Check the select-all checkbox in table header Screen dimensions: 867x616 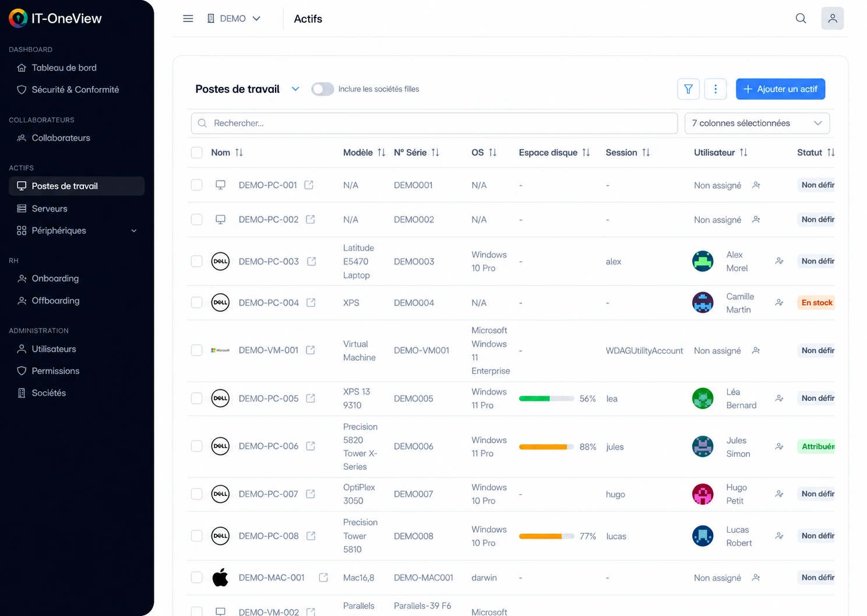(197, 152)
